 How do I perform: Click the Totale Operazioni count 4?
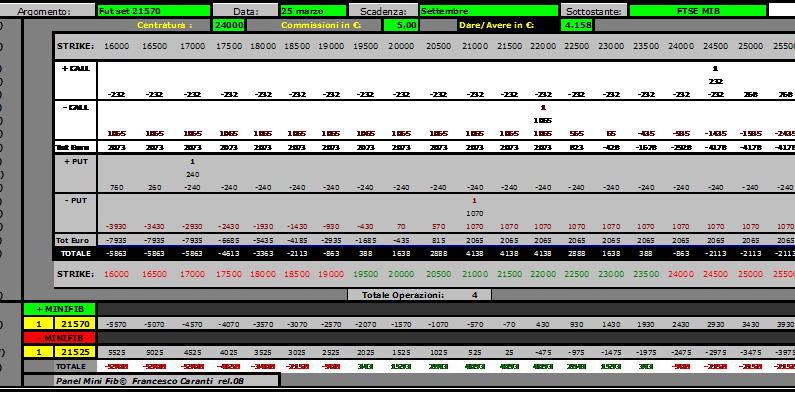[x=475, y=295]
